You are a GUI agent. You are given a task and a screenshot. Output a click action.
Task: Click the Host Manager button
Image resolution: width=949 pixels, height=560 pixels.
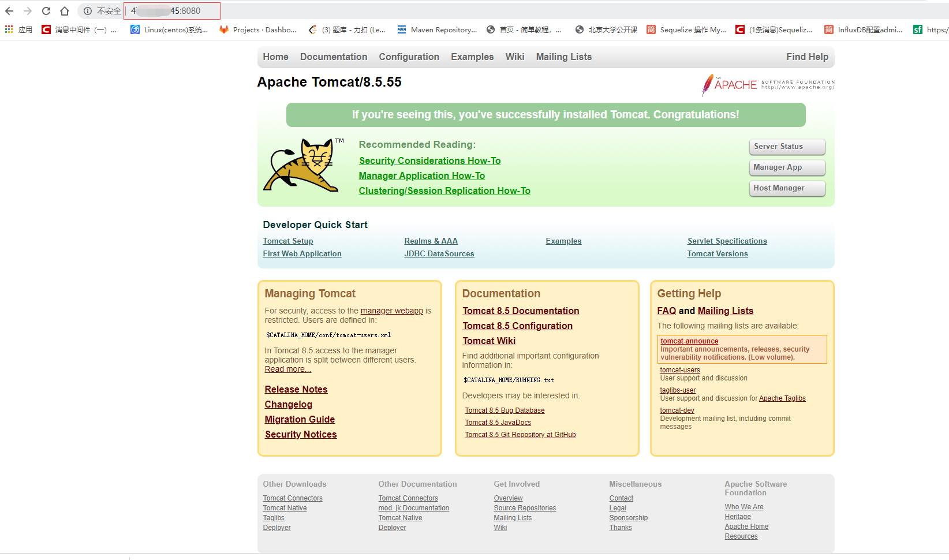click(x=787, y=188)
